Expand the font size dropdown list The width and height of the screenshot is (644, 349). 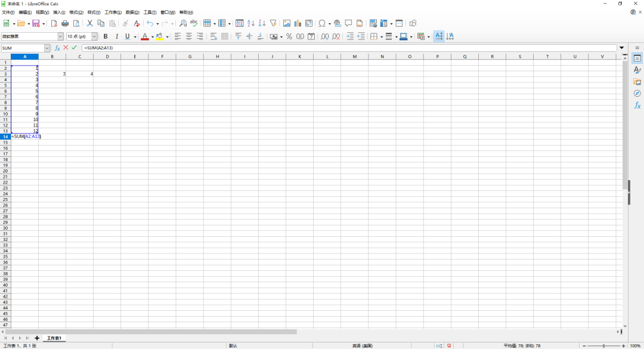tap(94, 36)
